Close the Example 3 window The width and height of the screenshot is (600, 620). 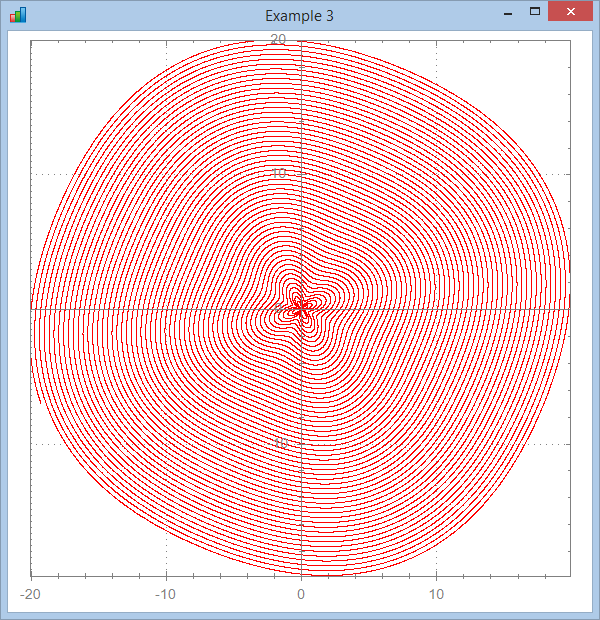(570, 11)
